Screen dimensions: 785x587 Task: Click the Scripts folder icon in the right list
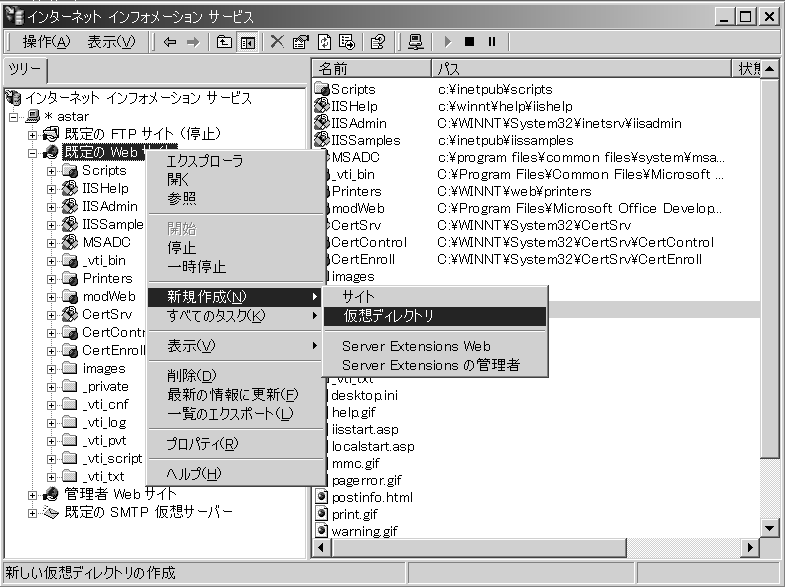[x=322, y=89]
